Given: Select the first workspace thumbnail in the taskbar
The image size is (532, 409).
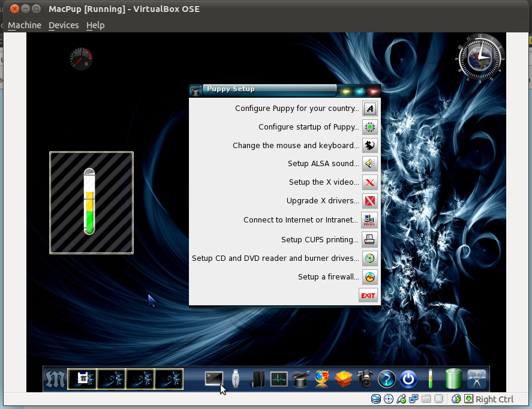Looking at the screenshot, I should (x=82, y=378).
